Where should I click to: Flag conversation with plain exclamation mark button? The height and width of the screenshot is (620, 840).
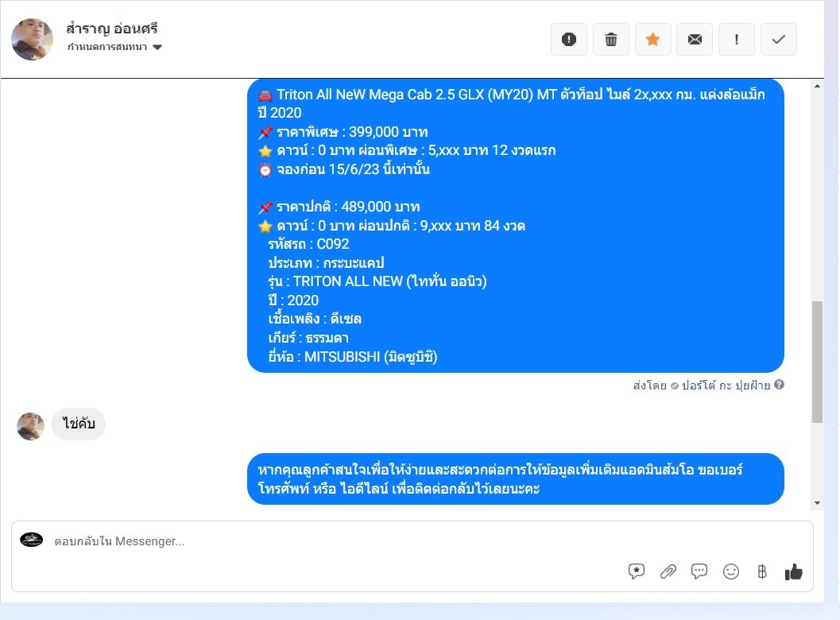pyautogui.click(x=737, y=39)
